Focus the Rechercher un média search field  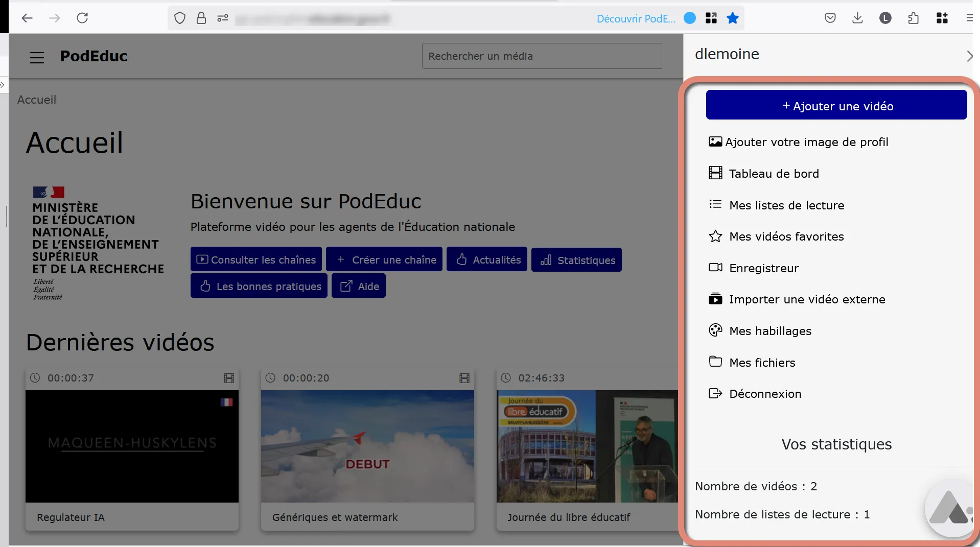pyautogui.click(x=542, y=56)
